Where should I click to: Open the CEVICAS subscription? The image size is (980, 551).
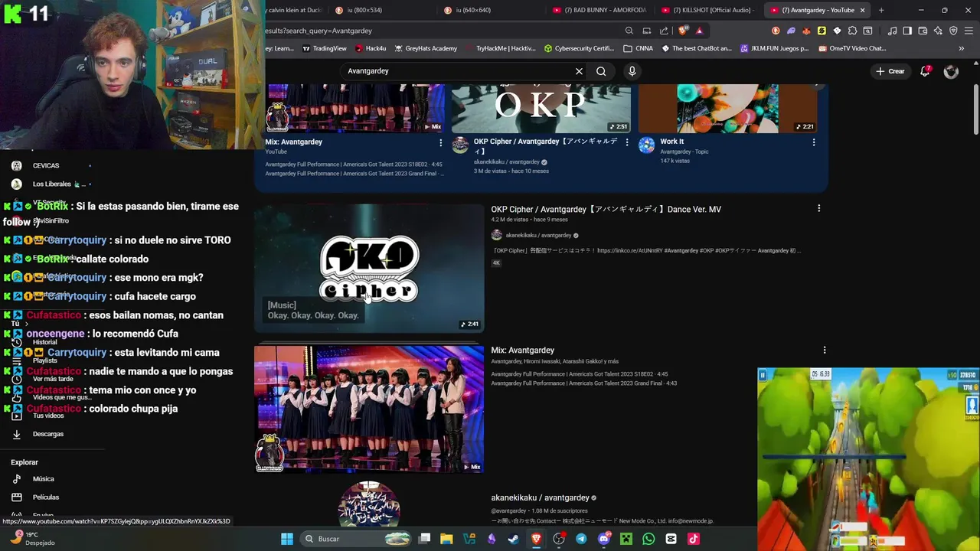[x=46, y=165]
